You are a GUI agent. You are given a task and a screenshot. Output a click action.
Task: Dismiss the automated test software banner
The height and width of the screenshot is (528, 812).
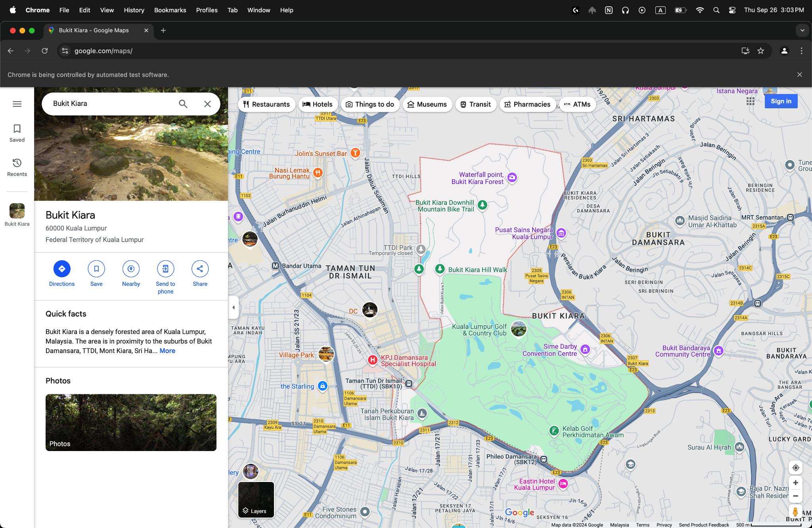tap(799, 75)
